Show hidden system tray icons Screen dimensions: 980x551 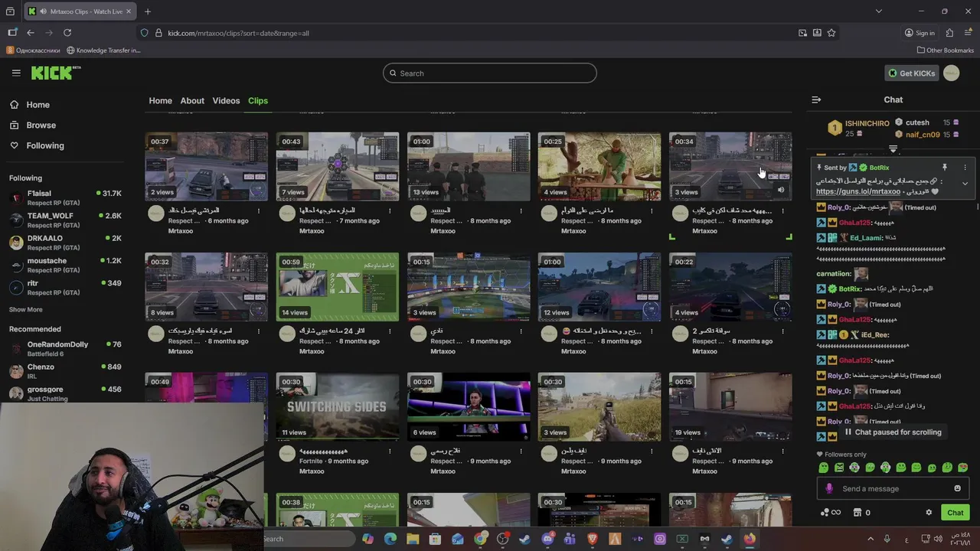pos(871,539)
